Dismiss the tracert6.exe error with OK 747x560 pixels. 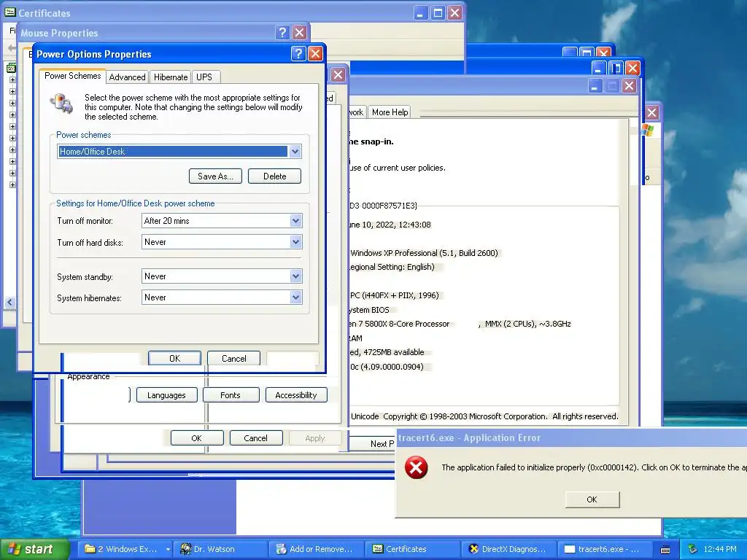[592, 499]
